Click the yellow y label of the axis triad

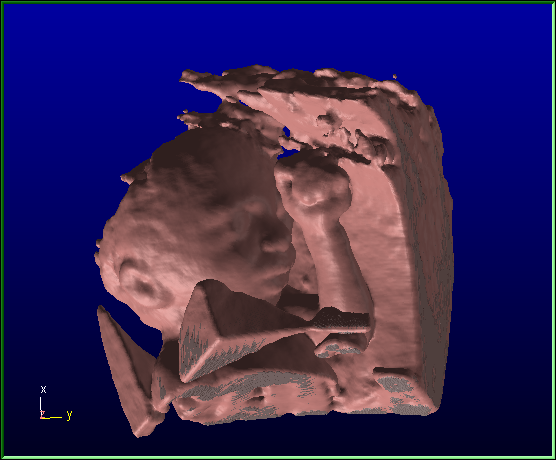click(x=70, y=415)
